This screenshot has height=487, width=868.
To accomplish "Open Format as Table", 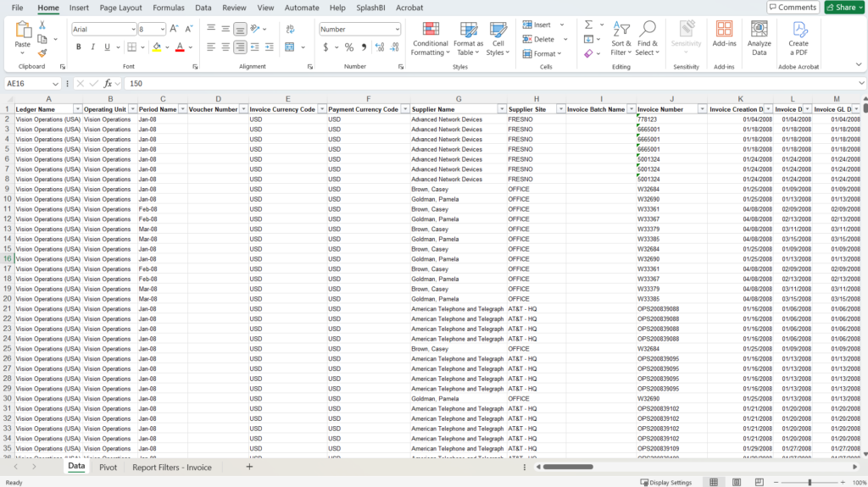I will (x=468, y=39).
